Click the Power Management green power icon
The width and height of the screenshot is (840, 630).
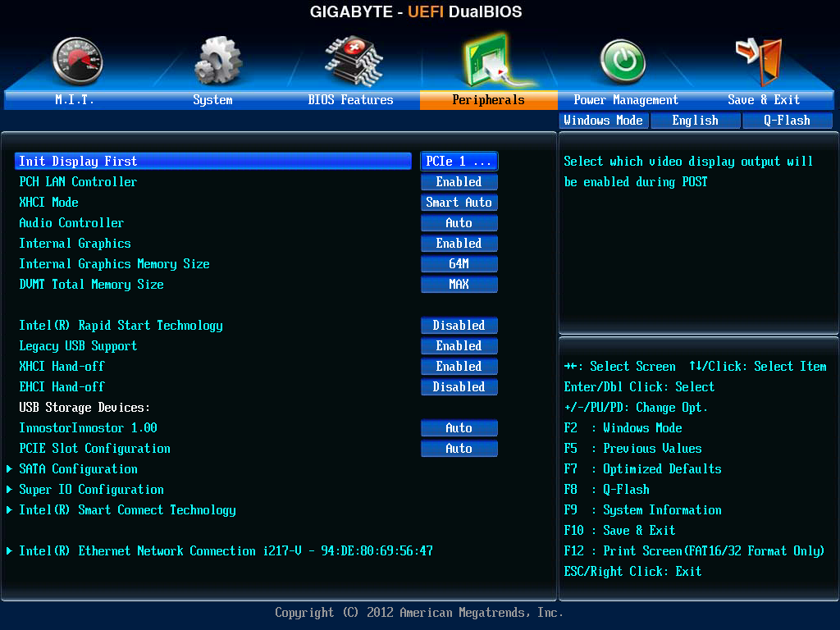[x=623, y=62]
